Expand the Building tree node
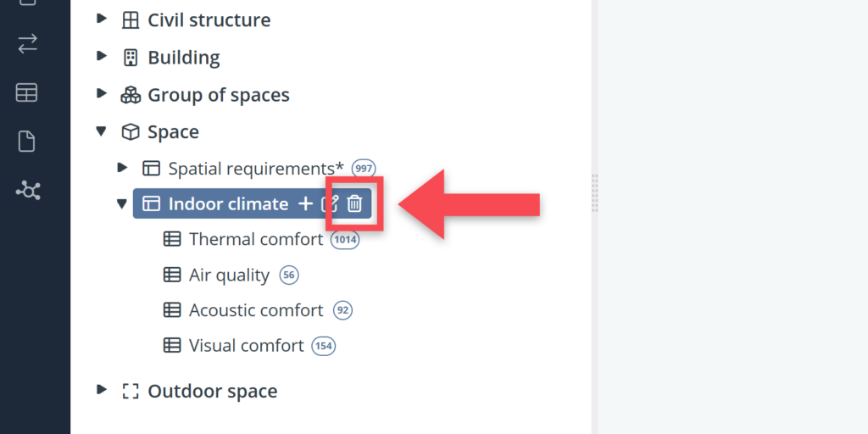Image resolution: width=868 pixels, height=434 pixels. [102, 57]
